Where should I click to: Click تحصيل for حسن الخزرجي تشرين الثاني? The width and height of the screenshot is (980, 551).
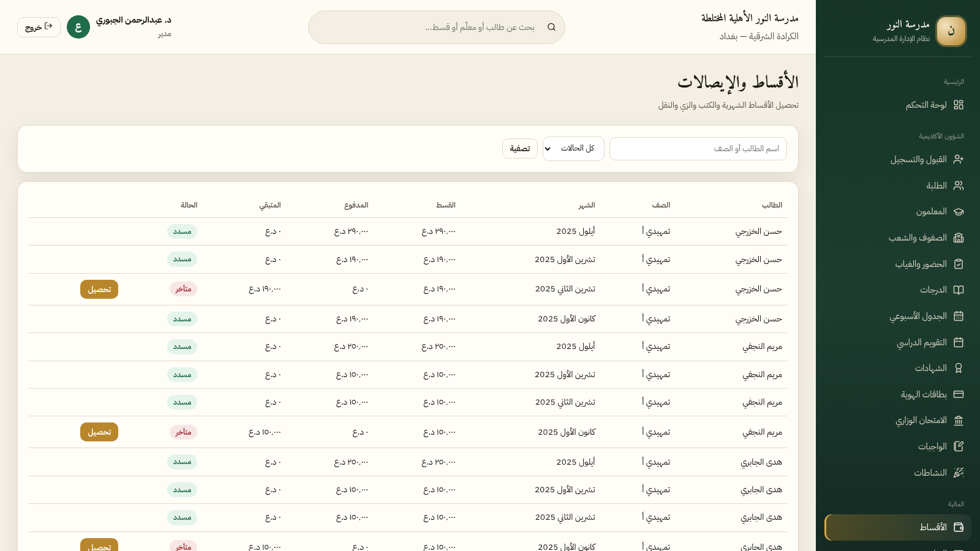(x=99, y=289)
